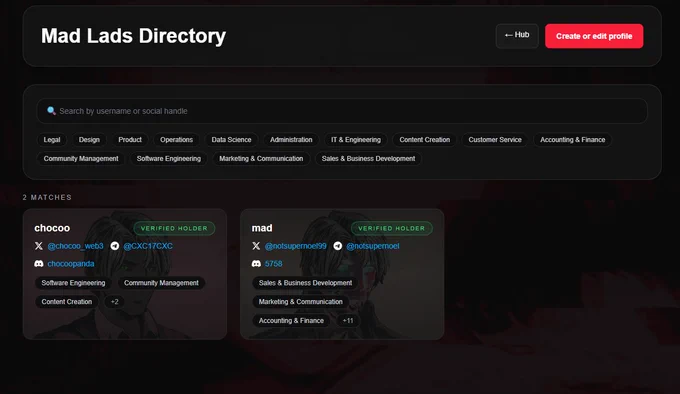Viewport: 680px width, 394px height.
Task: Select Sales & Business Development filter chip in filter bar
Action: (x=368, y=159)
